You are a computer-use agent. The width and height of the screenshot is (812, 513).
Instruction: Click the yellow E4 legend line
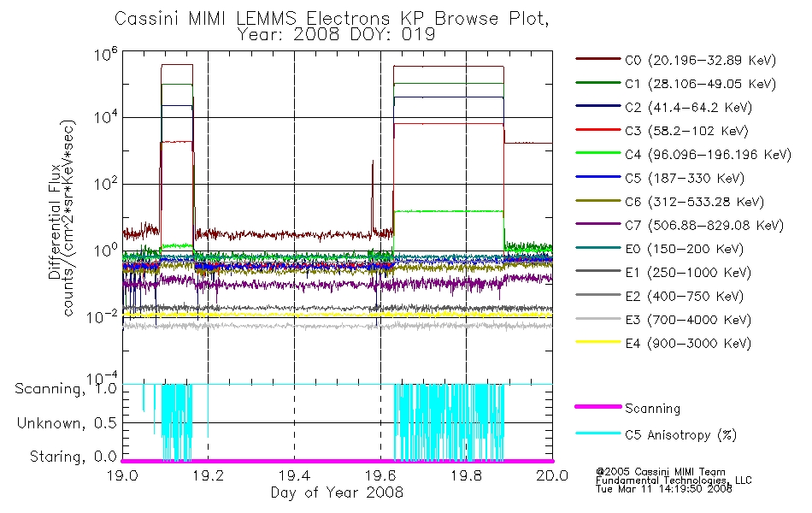click(x=597, y=341)
